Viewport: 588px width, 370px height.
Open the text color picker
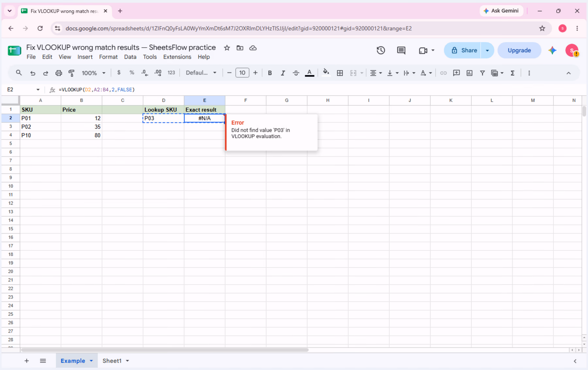coord(309,73)
